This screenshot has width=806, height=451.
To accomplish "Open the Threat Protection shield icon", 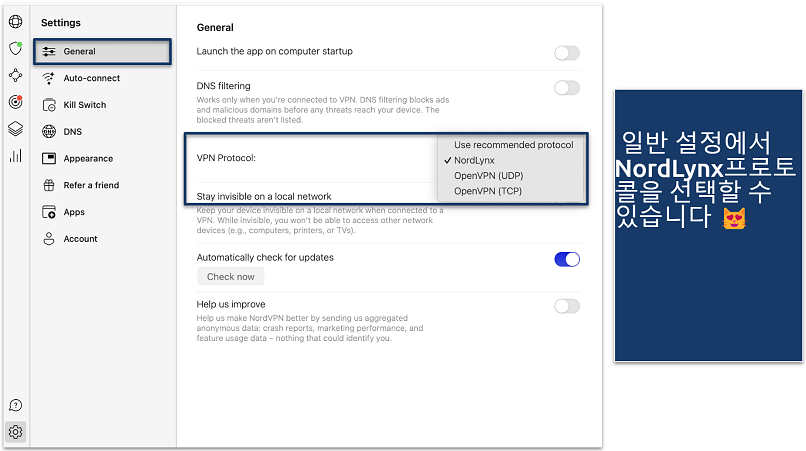I will pyautogui.click(x=15, y=48).
